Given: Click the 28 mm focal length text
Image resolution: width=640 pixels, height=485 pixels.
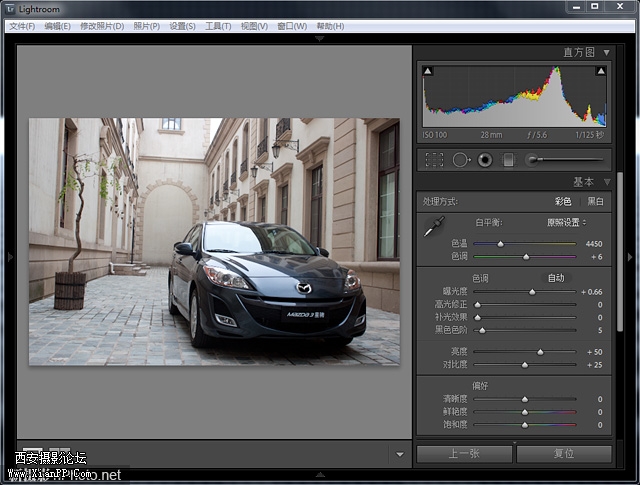Looking at the screenshot, I should click(x=491, y=135).
